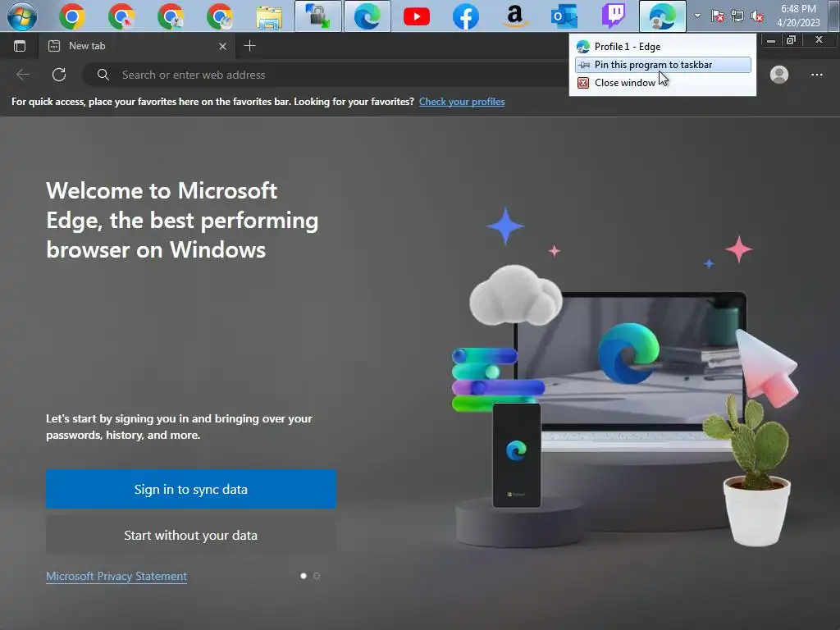
Task: Open the Edge tab actions menu icon
Action: (x=20, y=46)
